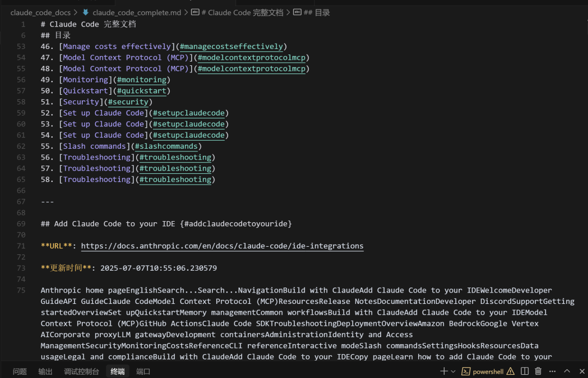Screen dimensions: 588x378
Task: Click the sticky '## 目录' heading line
Action: tap(56, 35)
